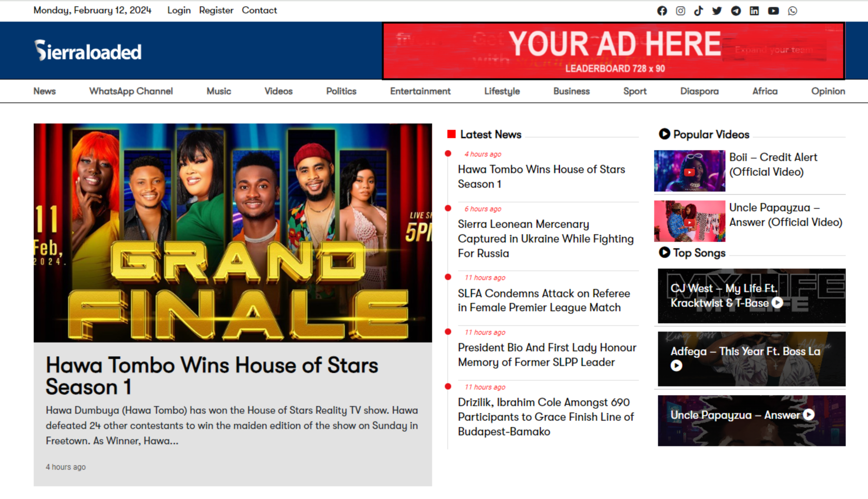Image resolution: width=868 pixels, height=499 pixels.
Task: Open the WhatsApp social icon
Action: click(792, 11)
